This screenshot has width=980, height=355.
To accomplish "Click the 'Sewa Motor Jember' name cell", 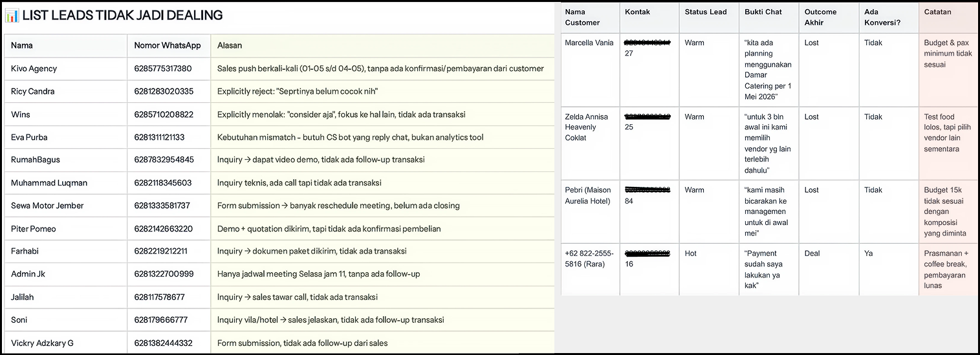I will 65,206.
